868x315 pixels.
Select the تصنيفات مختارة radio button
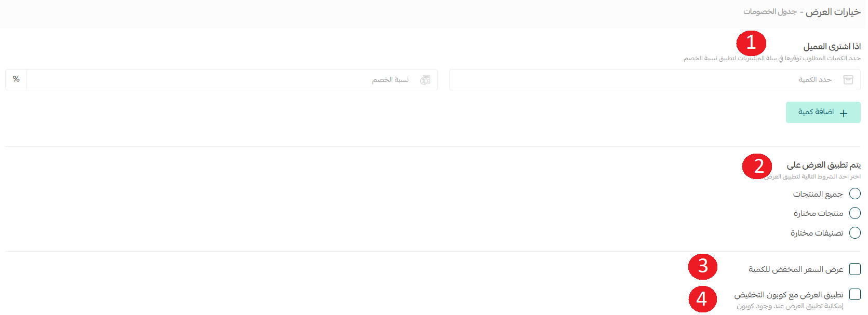coord(854,233)
